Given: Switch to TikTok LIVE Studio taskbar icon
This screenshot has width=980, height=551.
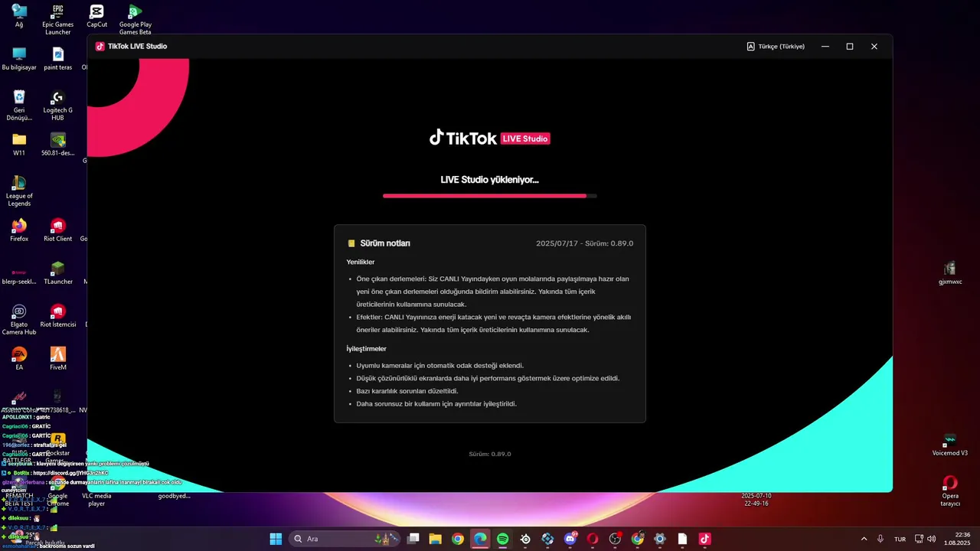Looking at the screenshot, I should (x=705, y=539).
